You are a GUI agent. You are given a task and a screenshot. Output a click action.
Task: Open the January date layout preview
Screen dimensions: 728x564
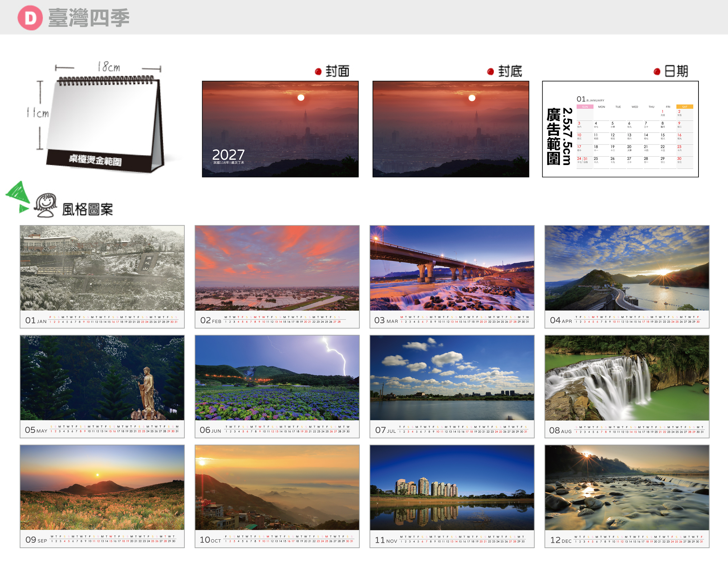620,129
